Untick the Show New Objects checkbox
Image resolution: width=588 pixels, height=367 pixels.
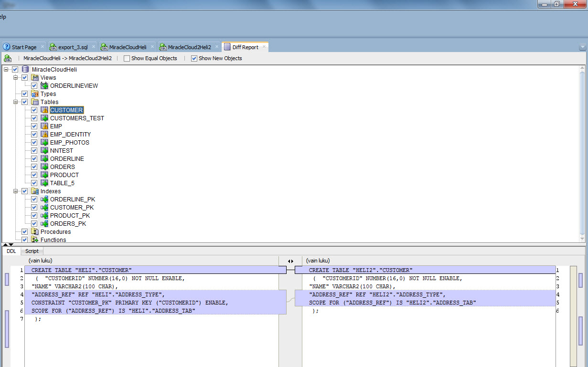tap(194, 59)
